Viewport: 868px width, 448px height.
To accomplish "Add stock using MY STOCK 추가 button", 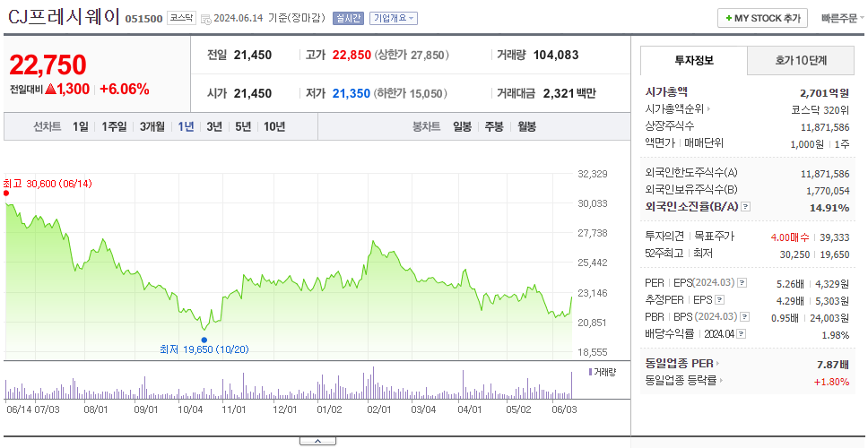I will [x=762, y=18].
